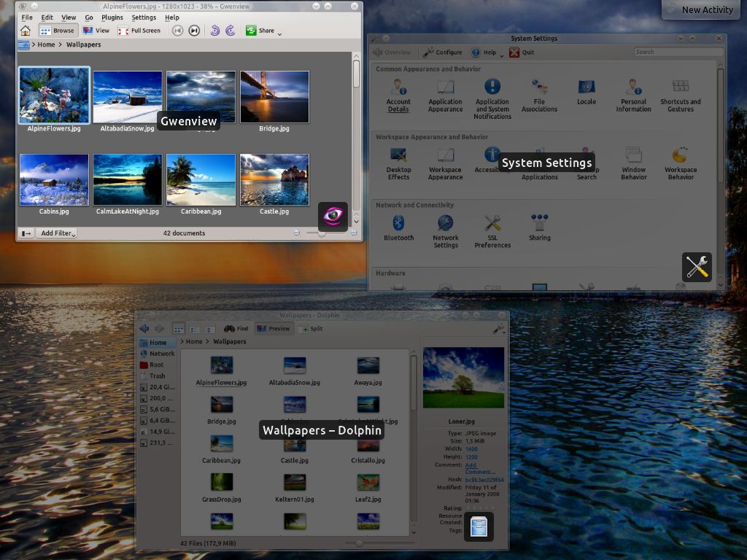Viewport: 747px width, 560px height.
Task: Switch Dolphin to icons view mode
Action: click(x=179, y=329)
